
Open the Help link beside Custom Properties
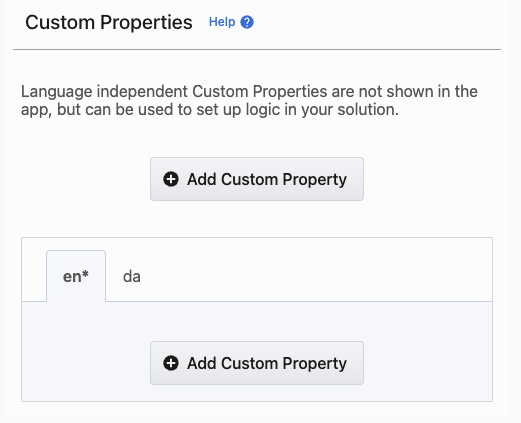pos(222,22)
